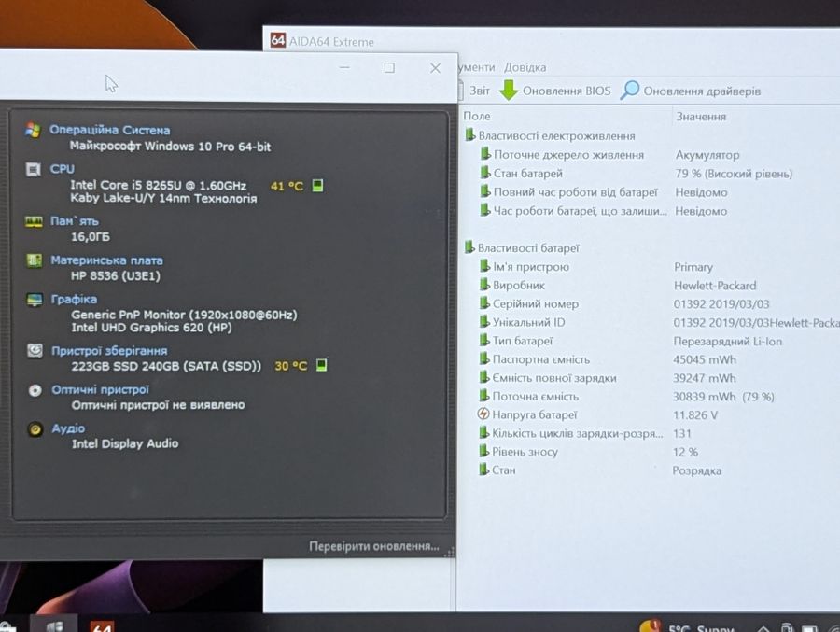Click battery icon beside Поточна ємність
This screenshot has height=632, width=840.
tap(484, 396)
